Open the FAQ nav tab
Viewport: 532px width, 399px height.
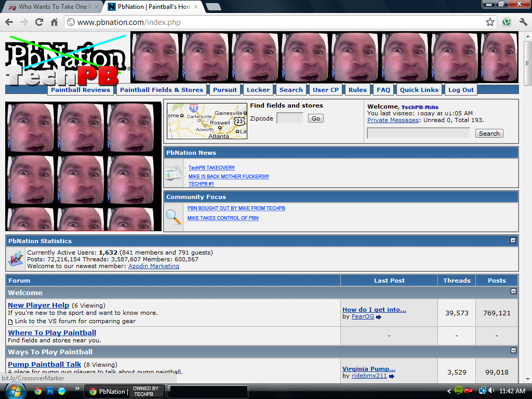[x=383, y=90]
